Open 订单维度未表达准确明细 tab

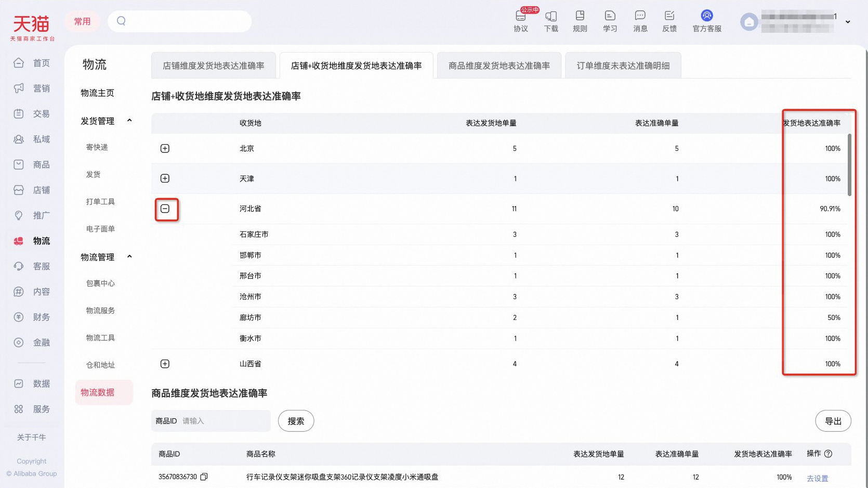pyautogui.click(x=623, y=66)
